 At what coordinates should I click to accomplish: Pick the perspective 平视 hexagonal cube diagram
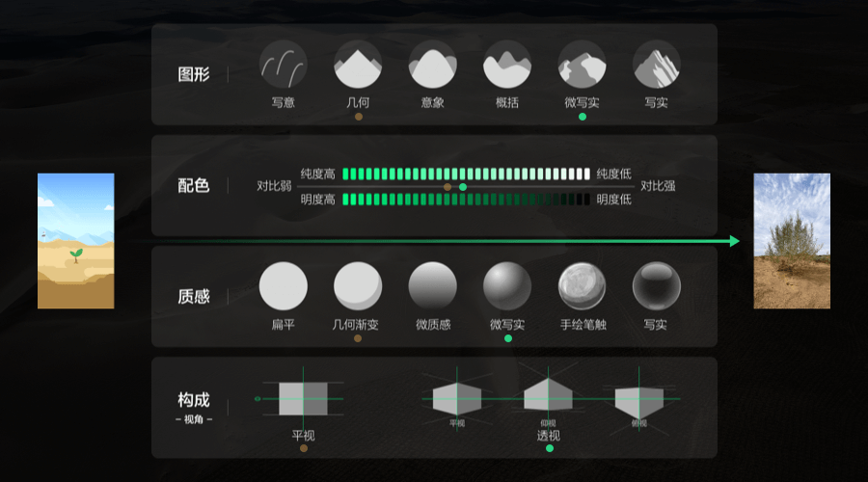point(457,398)
